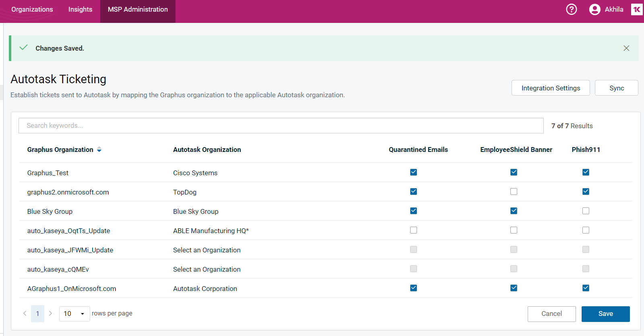Screen dimensions: 644x336
Task: Select the AGraphus1_OnMicrosoft.com row text
Action: 72,289
